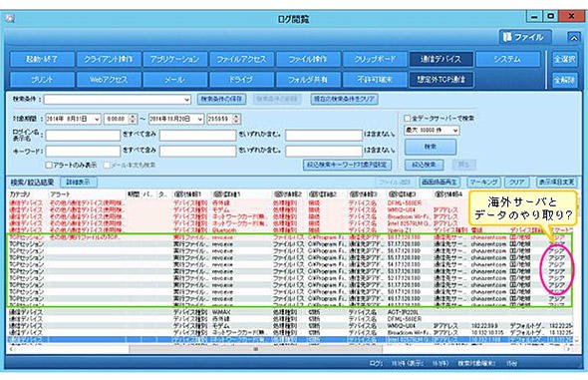Focus the キーワード 'は含まない' input field
The height and width of the screenshot is (380, 588).
[x=324, y=151]
